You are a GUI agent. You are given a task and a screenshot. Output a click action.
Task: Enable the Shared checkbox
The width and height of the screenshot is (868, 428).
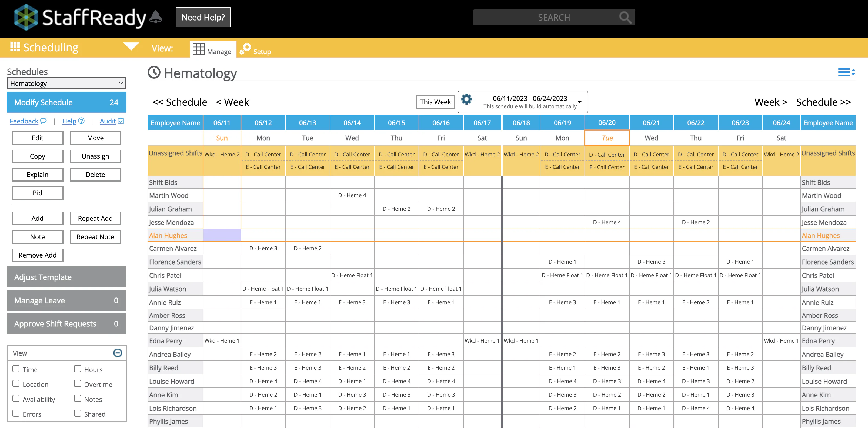pos(78,413)
